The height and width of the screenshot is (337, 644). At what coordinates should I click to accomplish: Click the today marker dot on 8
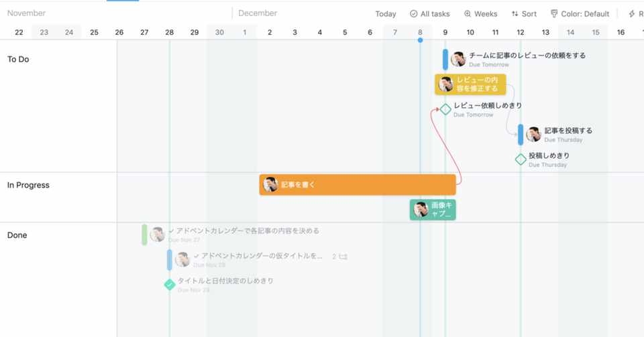(420, 40)
